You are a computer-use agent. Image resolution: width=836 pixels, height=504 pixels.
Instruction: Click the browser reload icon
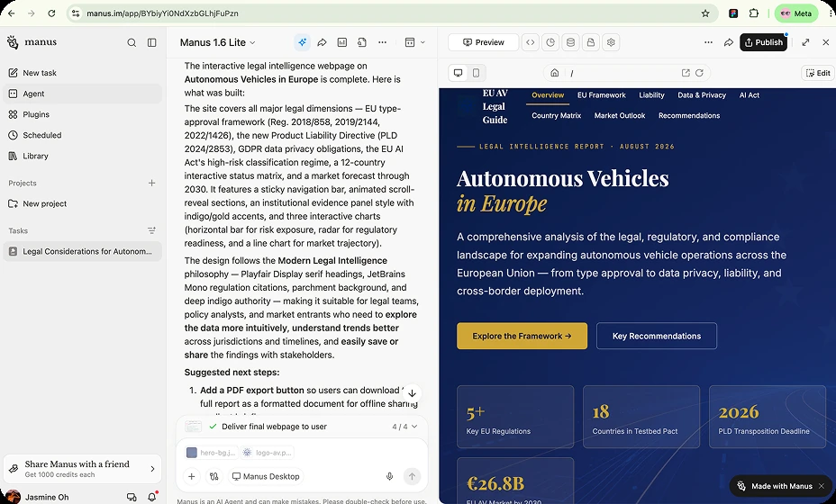pos(51,13)
